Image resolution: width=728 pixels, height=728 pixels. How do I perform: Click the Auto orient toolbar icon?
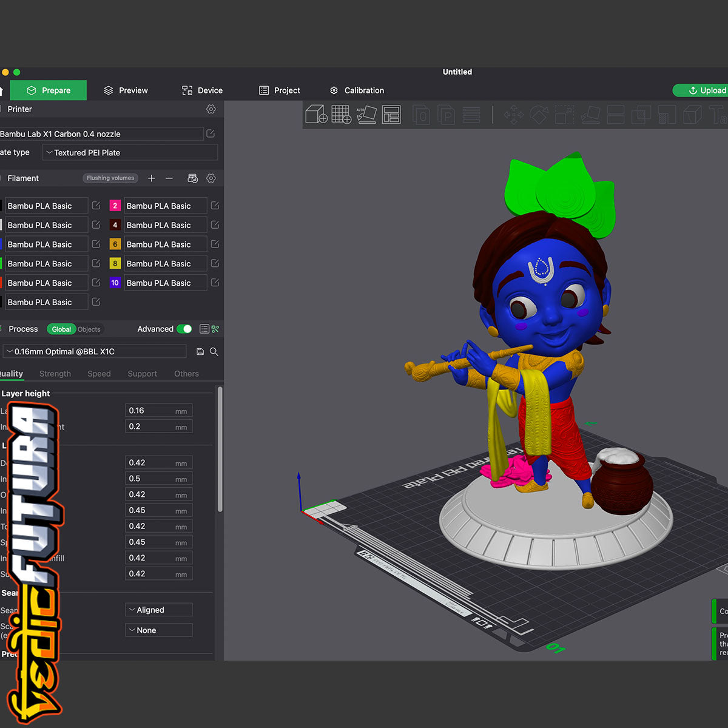point(366,114)
